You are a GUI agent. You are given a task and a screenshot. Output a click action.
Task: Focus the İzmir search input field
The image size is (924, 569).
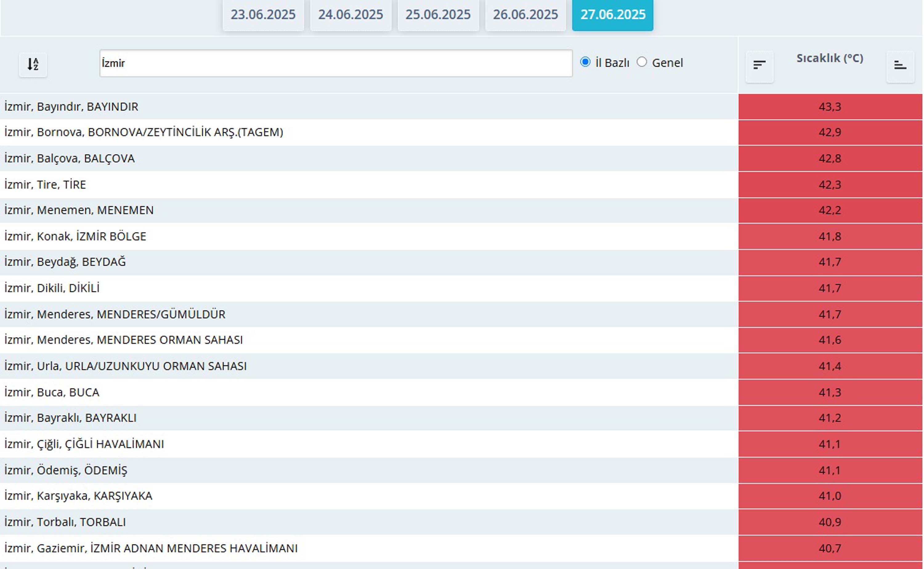pos(336,63)
